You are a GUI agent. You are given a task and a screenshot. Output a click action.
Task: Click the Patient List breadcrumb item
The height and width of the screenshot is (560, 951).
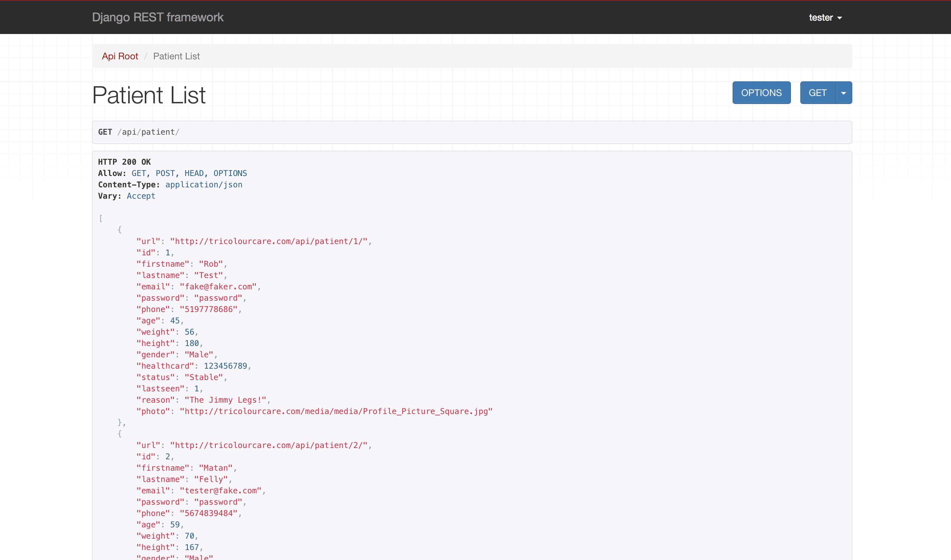point(176,56)
